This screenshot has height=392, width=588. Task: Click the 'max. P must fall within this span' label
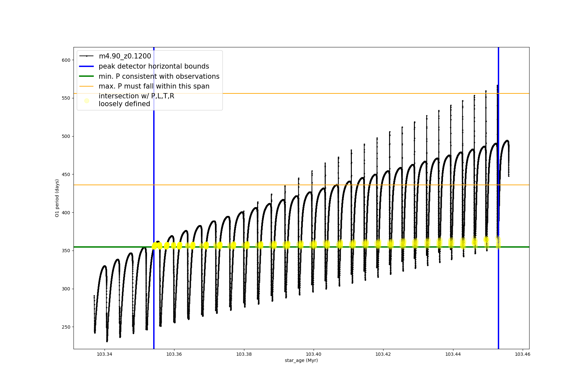154,86
